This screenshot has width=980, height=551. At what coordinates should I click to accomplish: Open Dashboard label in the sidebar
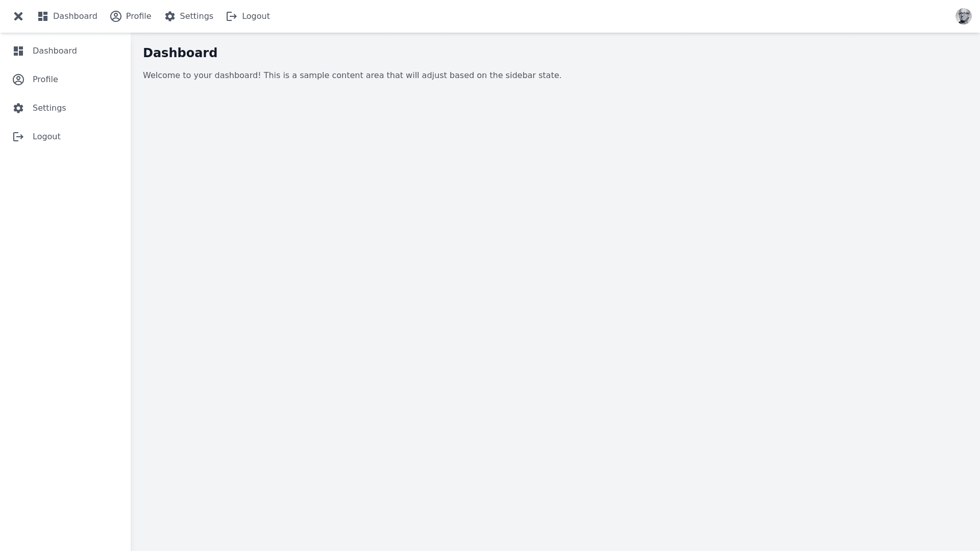coord(55,51)
